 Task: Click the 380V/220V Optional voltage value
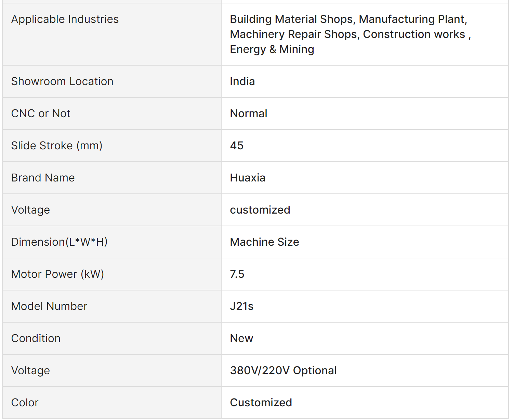[283, 370]
